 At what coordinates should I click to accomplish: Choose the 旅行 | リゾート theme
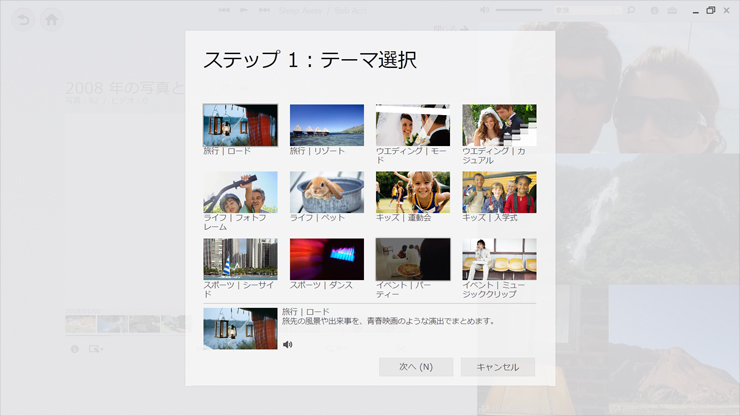(x=327, y=125)
